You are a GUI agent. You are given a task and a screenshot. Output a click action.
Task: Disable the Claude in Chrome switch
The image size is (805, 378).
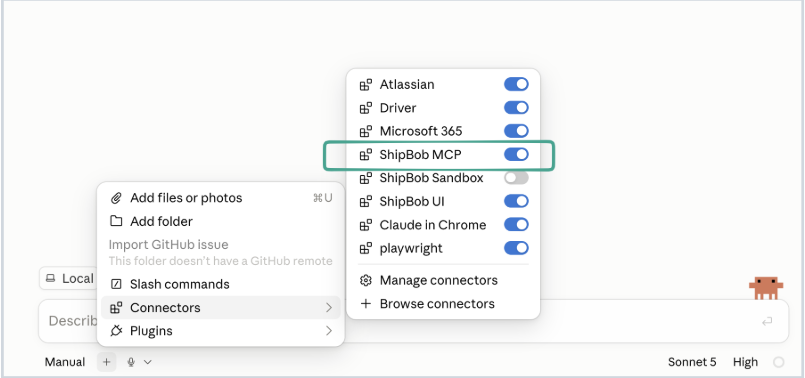[x=516, y=225]
